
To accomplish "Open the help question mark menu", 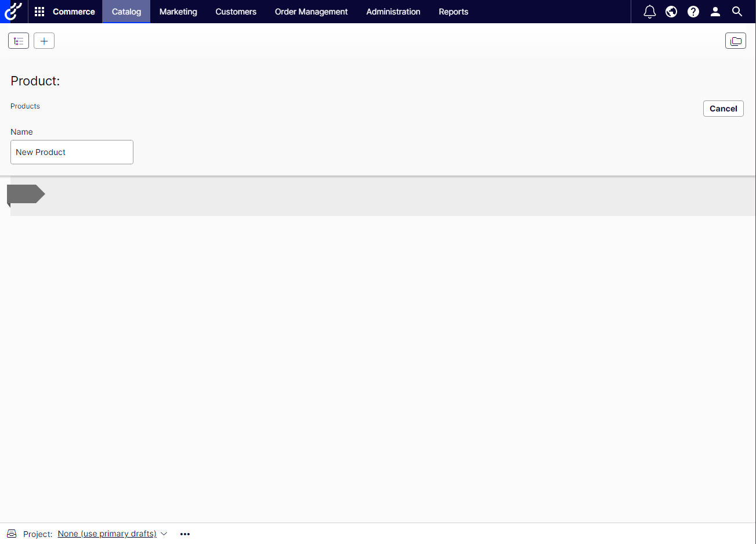I will click(693, 12).
